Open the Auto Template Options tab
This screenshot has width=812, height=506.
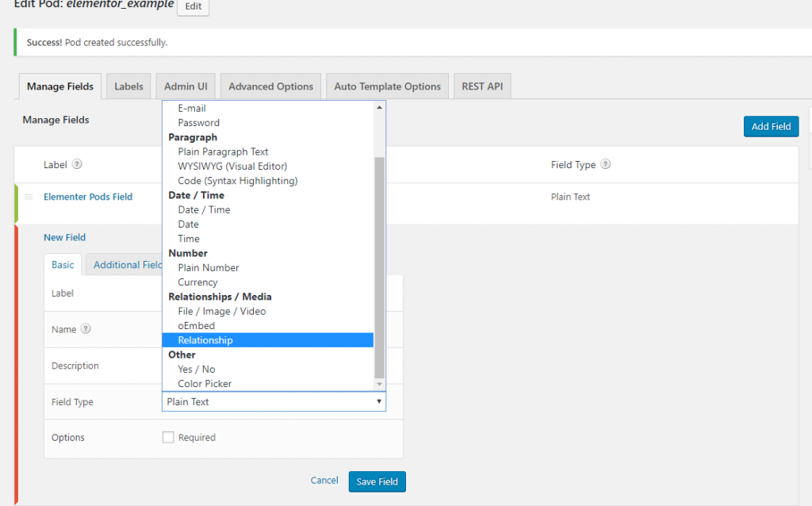click(387, 86)
